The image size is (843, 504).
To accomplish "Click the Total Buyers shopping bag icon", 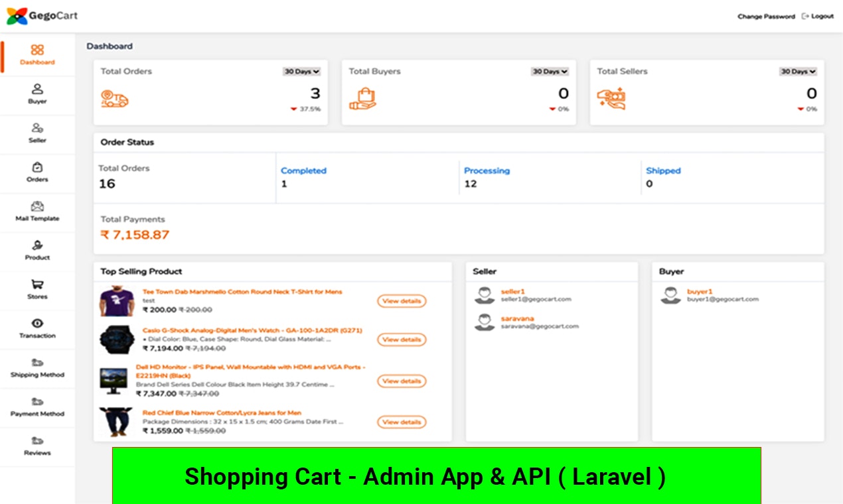I will pos(362,99).
